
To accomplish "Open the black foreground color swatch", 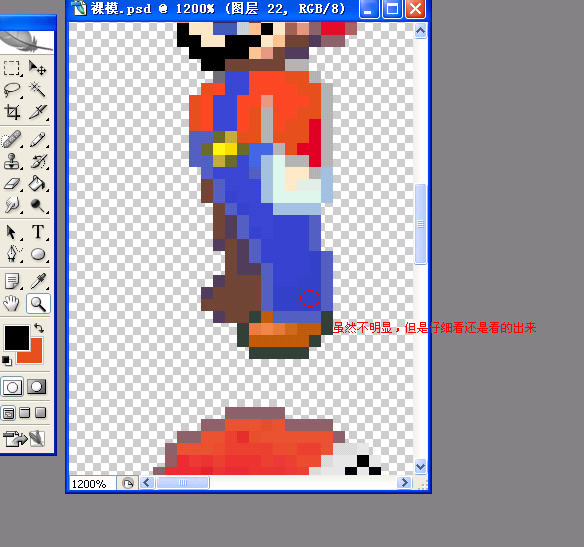I will (16, 337).
